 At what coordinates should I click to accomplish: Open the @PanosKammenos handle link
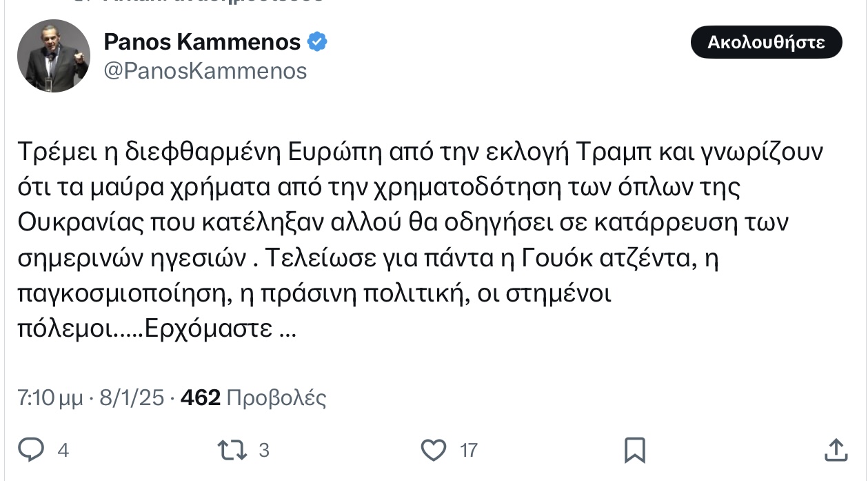coord(205,70)
